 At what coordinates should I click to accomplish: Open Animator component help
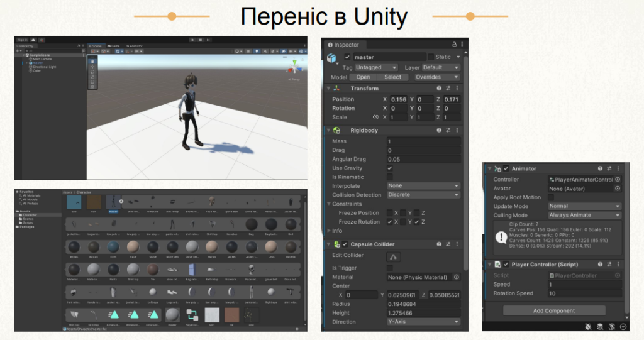point(600,168)
